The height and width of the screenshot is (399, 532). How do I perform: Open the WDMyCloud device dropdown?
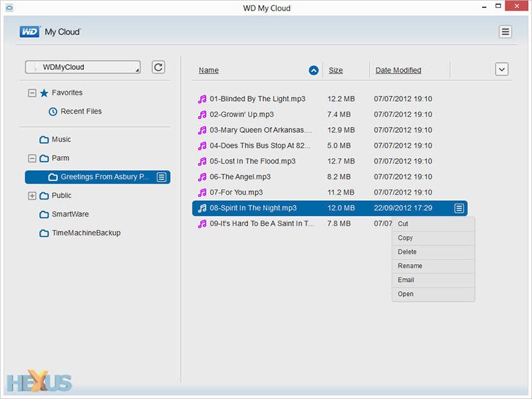click(82, 67)
